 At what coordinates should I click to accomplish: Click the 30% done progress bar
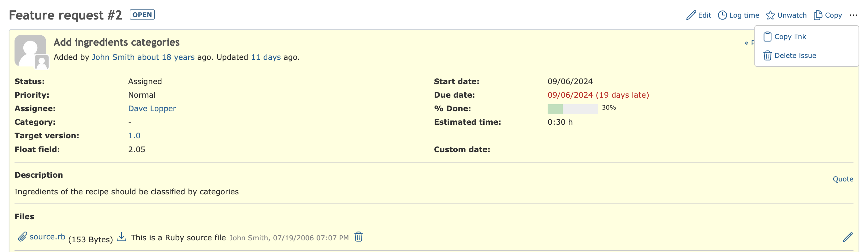(573, 109)
